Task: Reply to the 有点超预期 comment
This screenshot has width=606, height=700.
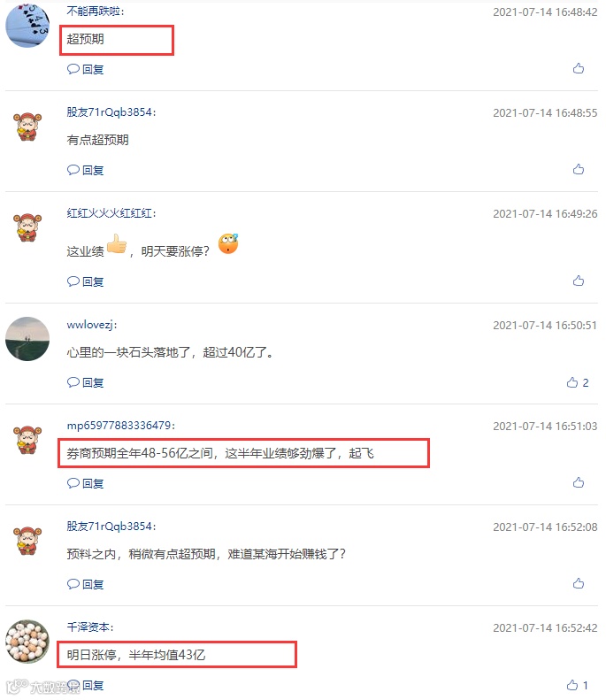Action: [85, 170]
